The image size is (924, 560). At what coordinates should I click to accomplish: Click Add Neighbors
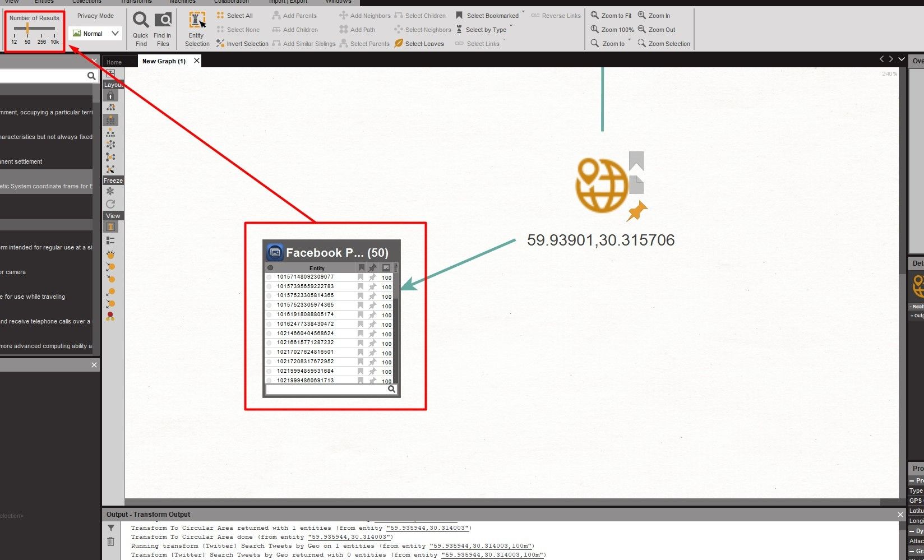click(x=365, y=16)
